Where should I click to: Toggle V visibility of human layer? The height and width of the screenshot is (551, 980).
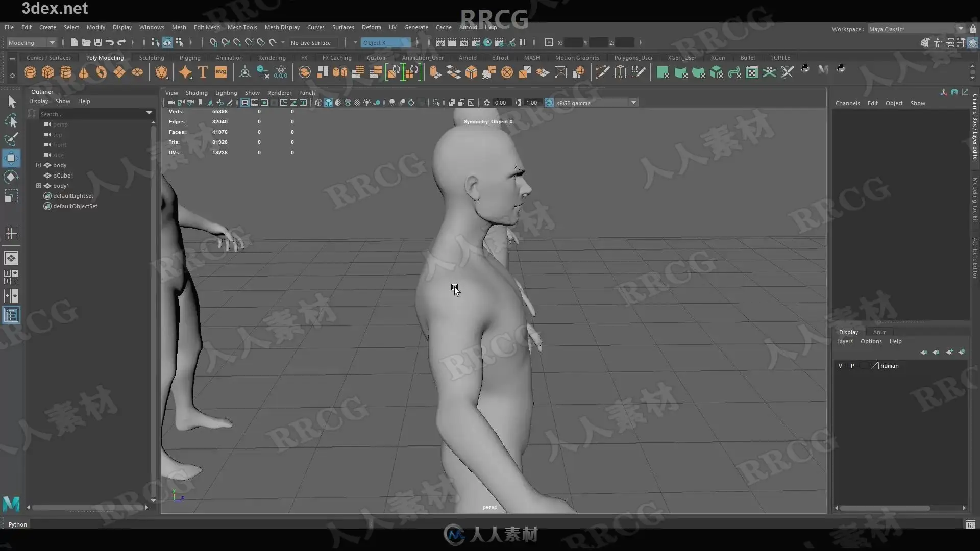[840, 366]
